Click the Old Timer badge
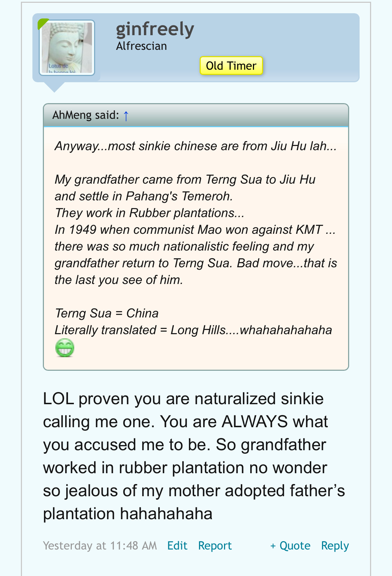The image size is (392, 576). [x=231, y=66]
